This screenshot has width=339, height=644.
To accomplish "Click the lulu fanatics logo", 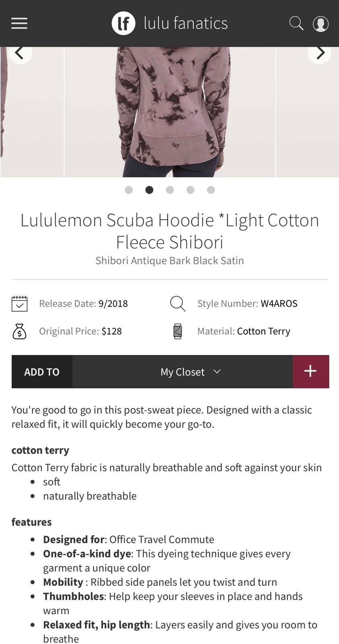I will tap(169, 23).
